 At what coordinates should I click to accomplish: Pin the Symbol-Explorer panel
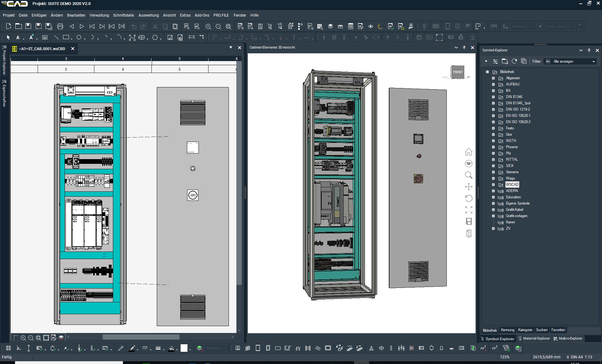coord(589,50)
